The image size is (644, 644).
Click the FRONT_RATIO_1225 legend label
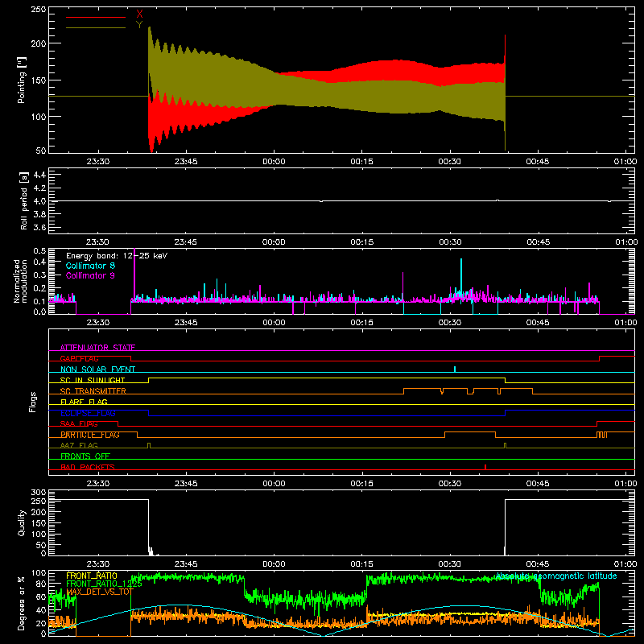pyautogui.click(x=104, y=584)
